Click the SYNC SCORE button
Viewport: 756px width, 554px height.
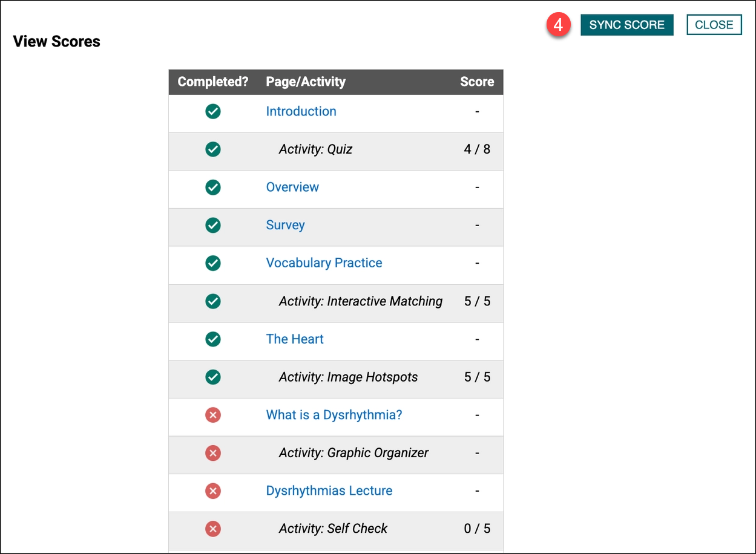(626, 25)
